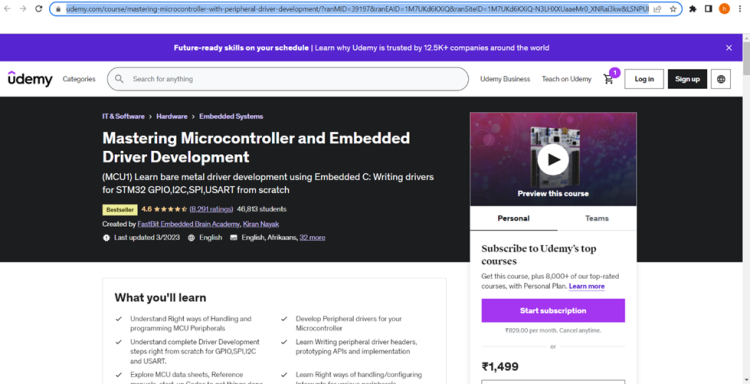Click Develop Peripheral drivers bullet text
Image resolution: width=750 pixels, height=384 pixels.
(349, 323)
